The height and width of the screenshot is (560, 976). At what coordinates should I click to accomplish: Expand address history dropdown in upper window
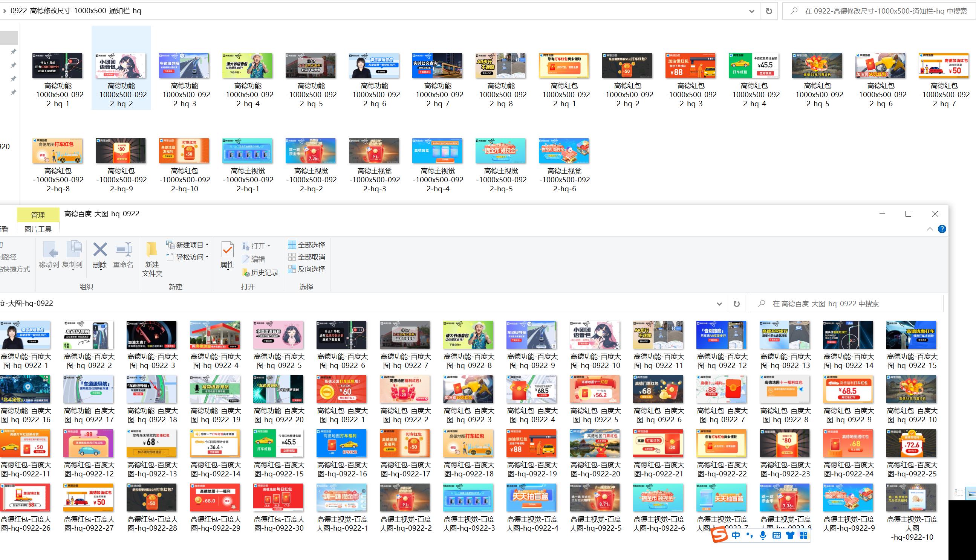[x=752, y=11]
